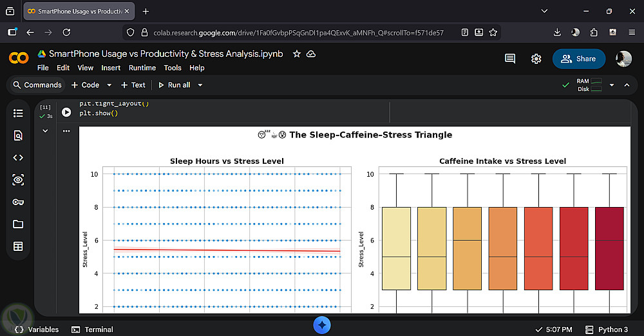Run the code cell play button
Screen dimensions: 644x336
(66, 112)
